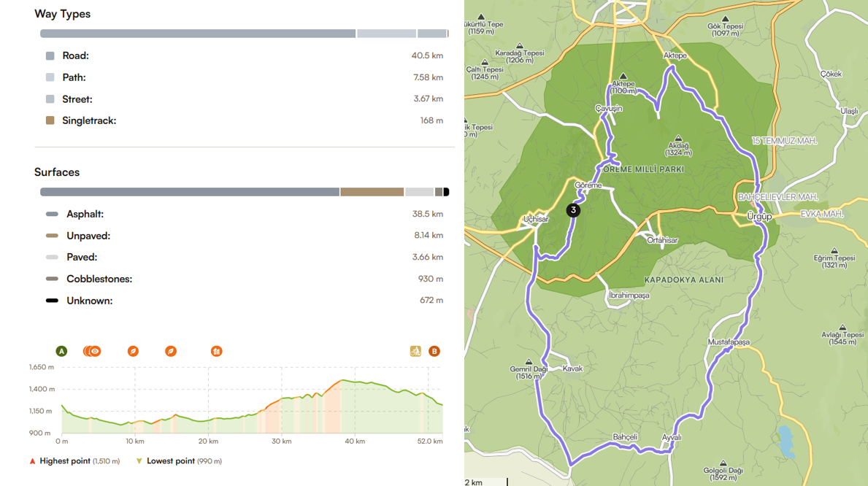The width and height of the screenshot is (868, 486).
Task: Select the Asphalt portion of the Surfaces bar
Action: (190, 192)
